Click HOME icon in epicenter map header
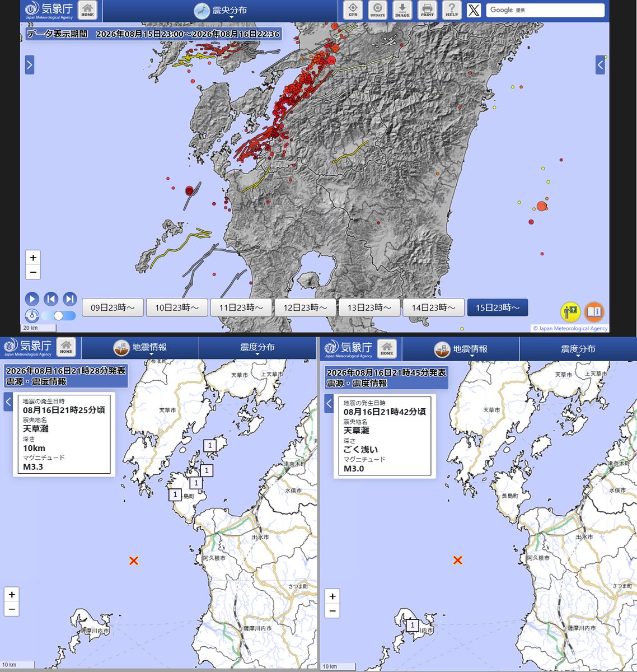 (x=87, y=10)
